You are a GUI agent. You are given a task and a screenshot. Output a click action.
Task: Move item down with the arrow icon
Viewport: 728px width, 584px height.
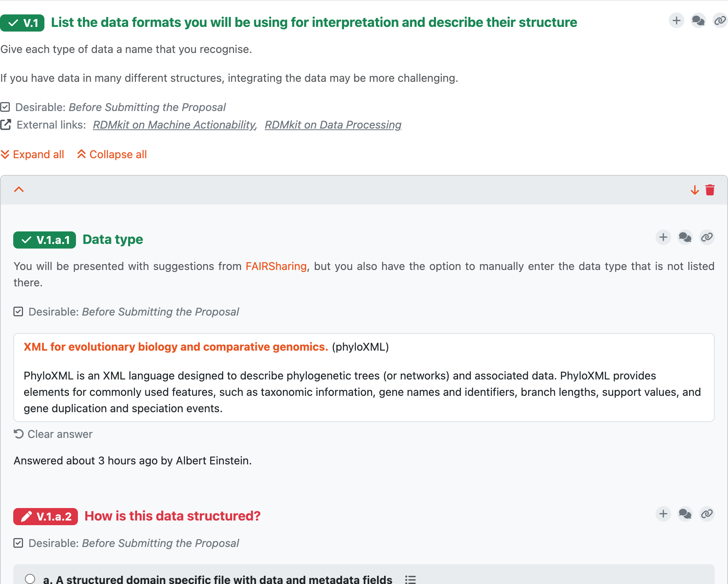click(695, 190)
